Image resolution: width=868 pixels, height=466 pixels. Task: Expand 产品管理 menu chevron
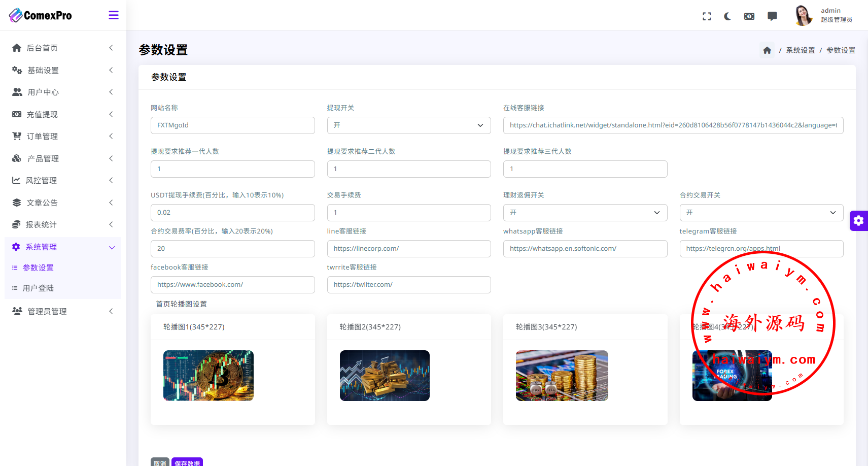pos(111,158)
